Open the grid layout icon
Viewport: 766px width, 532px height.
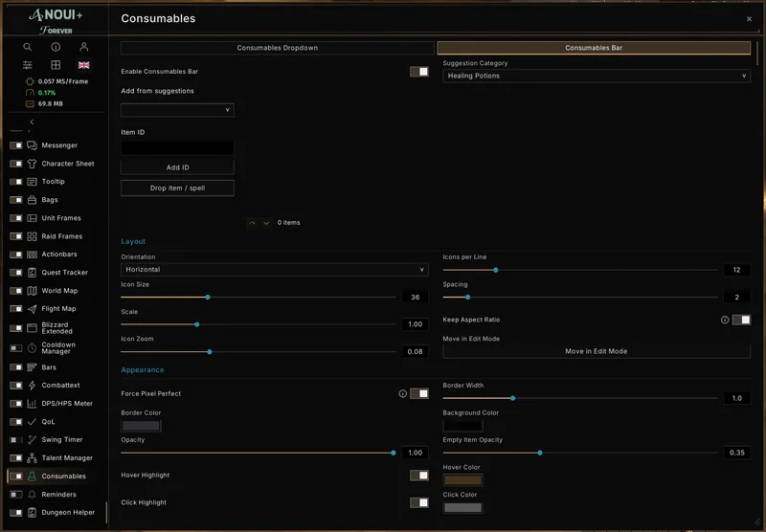pos(56,65)
